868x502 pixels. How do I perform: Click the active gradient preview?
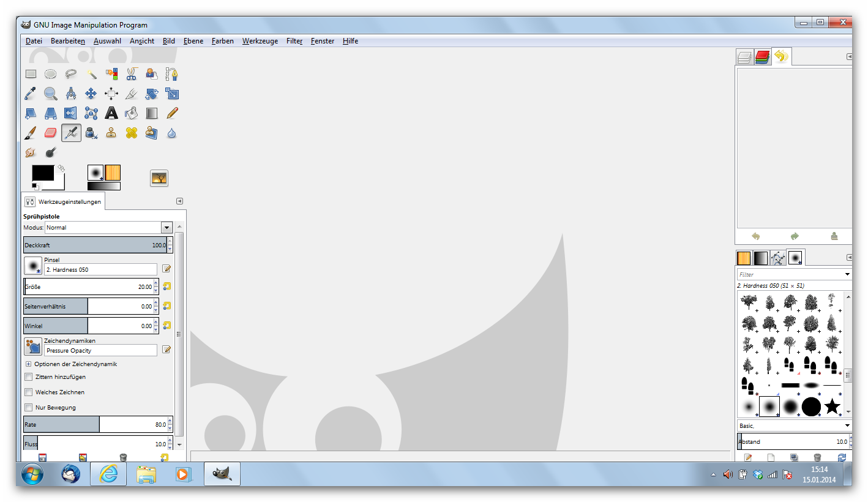tap(104, 186)
